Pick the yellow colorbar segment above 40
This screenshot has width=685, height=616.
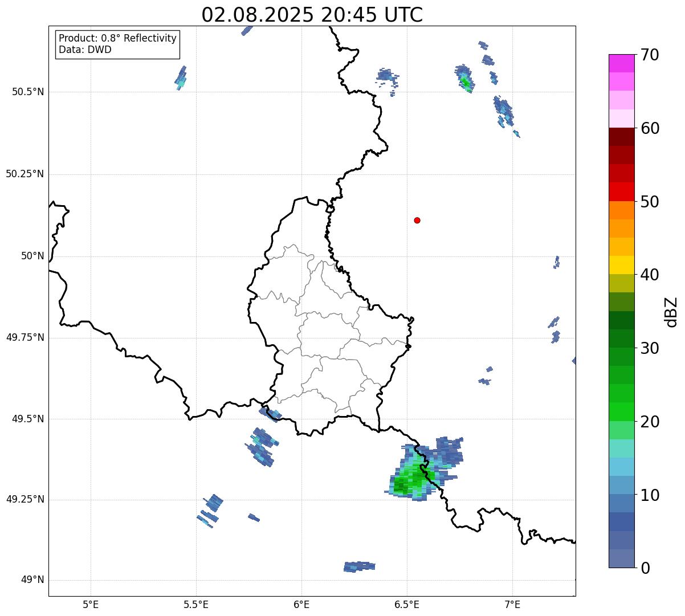[x=622, y=266]
